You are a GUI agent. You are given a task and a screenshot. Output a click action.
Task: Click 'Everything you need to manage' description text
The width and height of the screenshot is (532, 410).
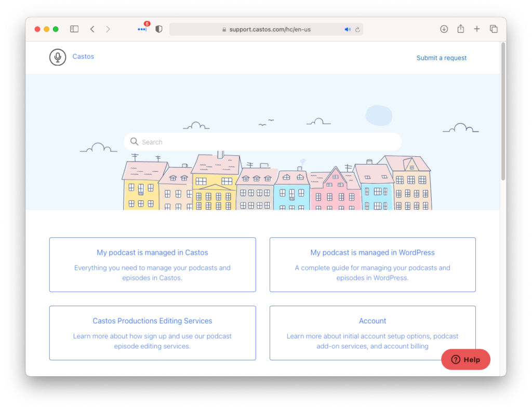point(152,273)
